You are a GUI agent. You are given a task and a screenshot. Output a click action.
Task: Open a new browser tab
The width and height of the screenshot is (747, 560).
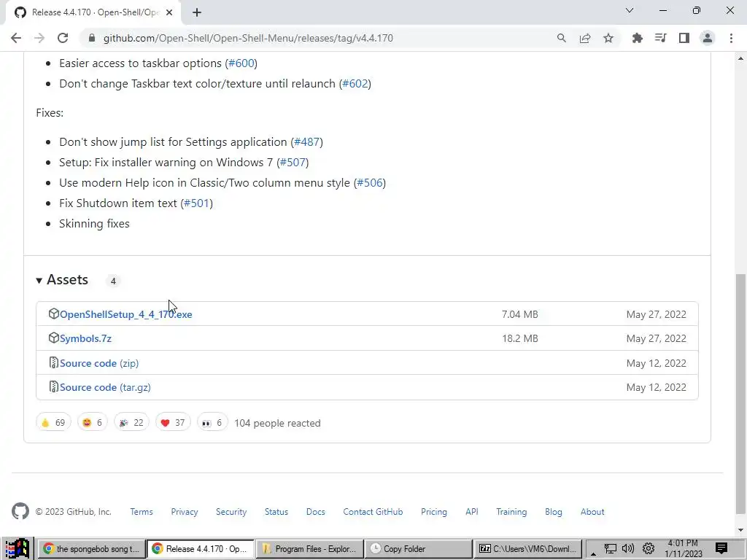click(197, 13)
